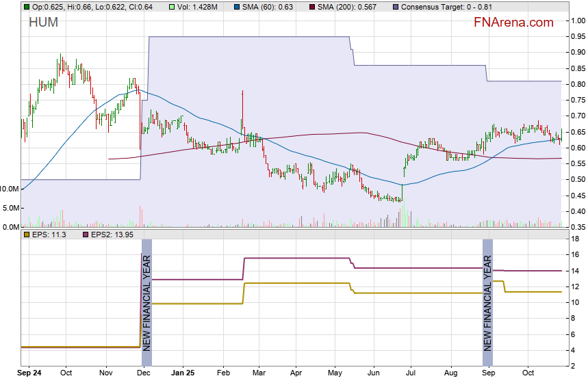Click the 1.00 price axis label
The width and height of the screenshot is (588, 387).
tap(578, 21)
